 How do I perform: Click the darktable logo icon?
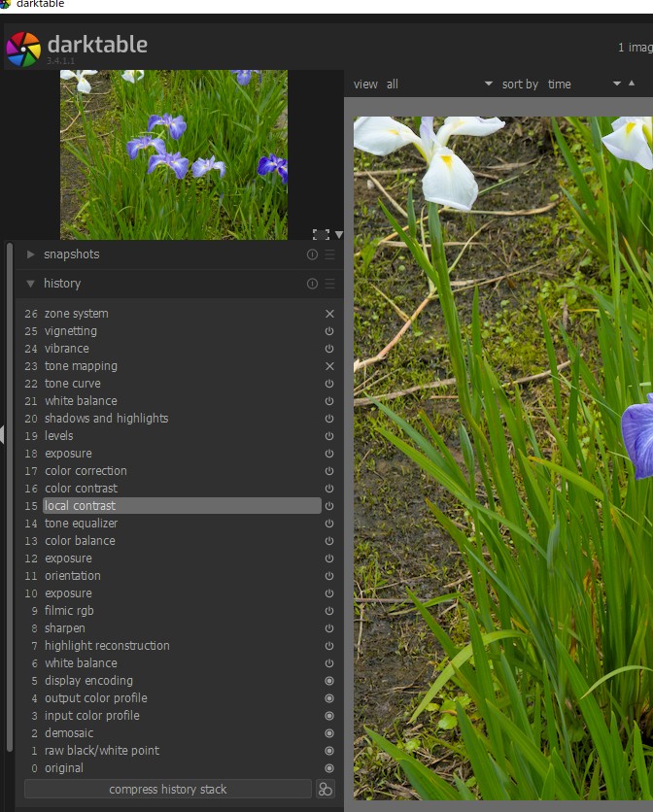click(23, 50)
